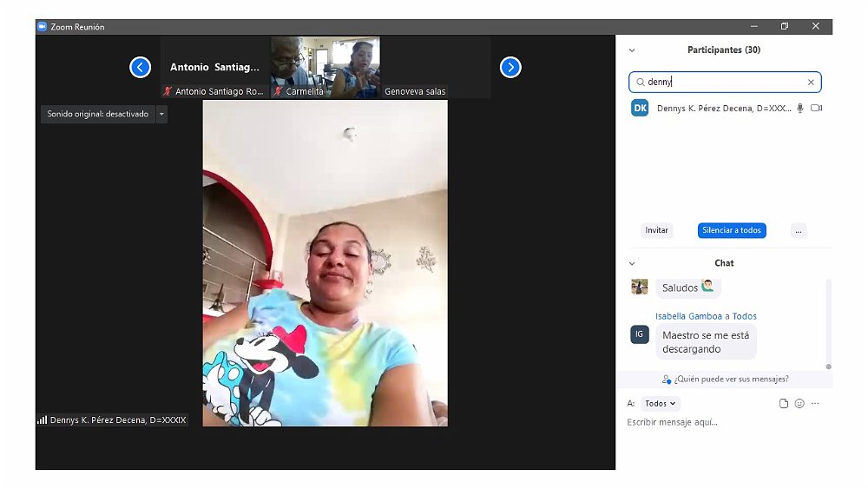Click the chat scrollbar
Image resolution: width=868 pixels, height=489 pixels.
(x=828, y=321)
